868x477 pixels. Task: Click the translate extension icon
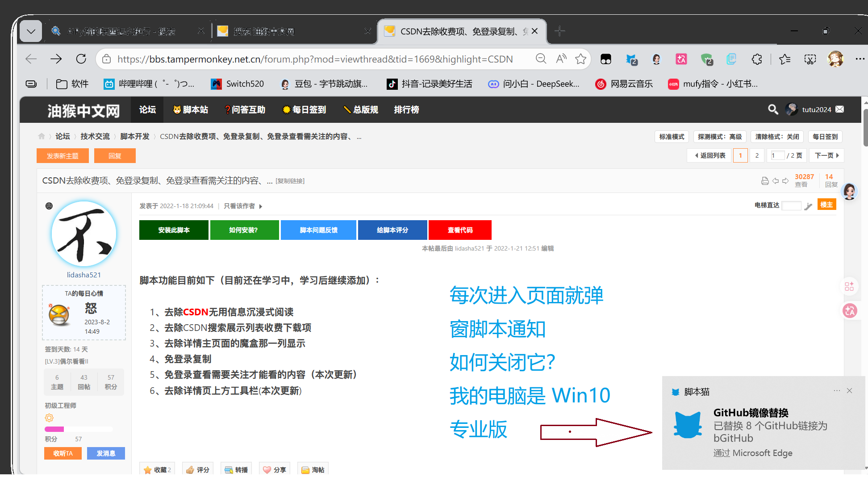(681, 59)
